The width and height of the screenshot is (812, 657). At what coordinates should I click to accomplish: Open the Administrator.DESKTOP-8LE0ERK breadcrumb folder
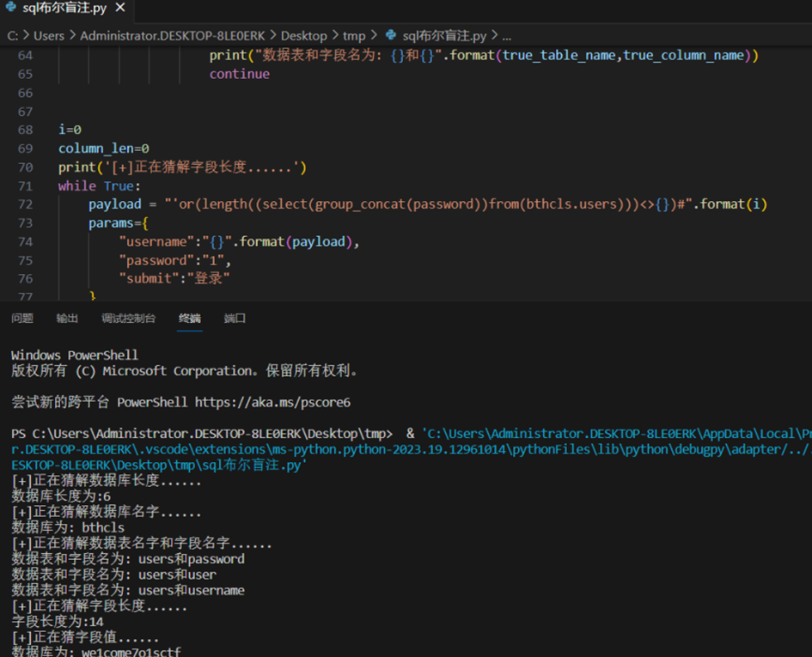click(x=172, y=36)
